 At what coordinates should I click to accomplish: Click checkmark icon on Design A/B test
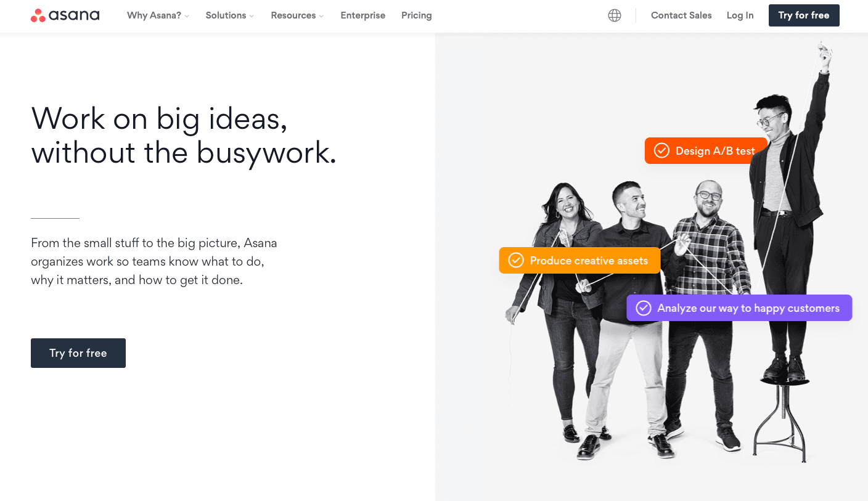(x=661, y=150)
